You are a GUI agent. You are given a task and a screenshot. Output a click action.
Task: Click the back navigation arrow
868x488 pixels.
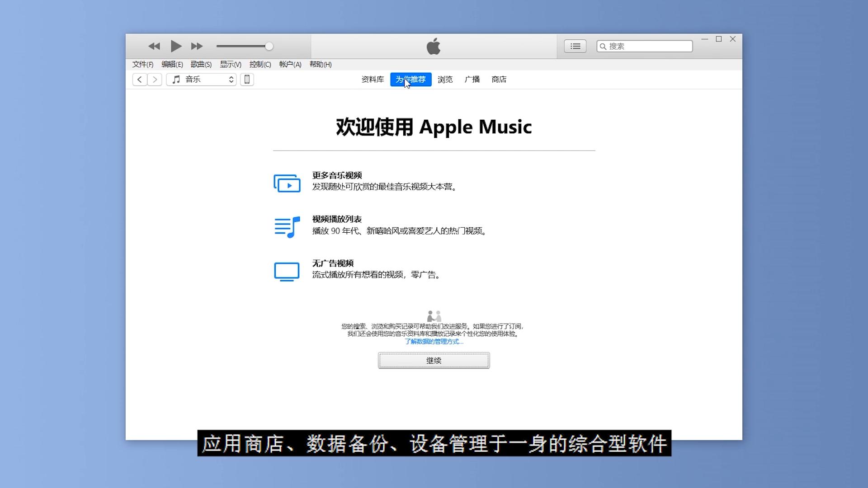[140, 79]
